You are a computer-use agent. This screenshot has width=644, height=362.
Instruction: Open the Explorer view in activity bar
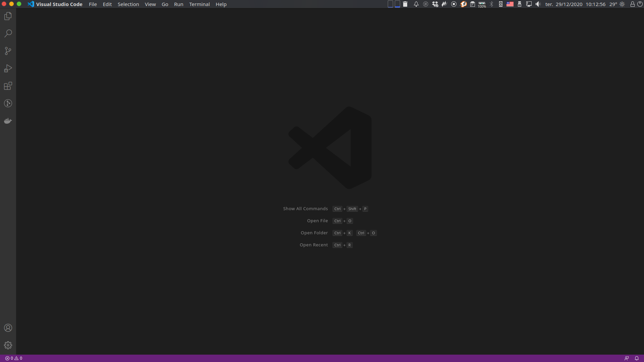8,16
